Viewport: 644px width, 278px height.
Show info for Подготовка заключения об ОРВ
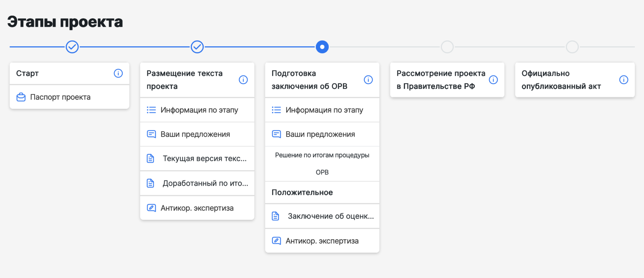(x=368, y=80)
